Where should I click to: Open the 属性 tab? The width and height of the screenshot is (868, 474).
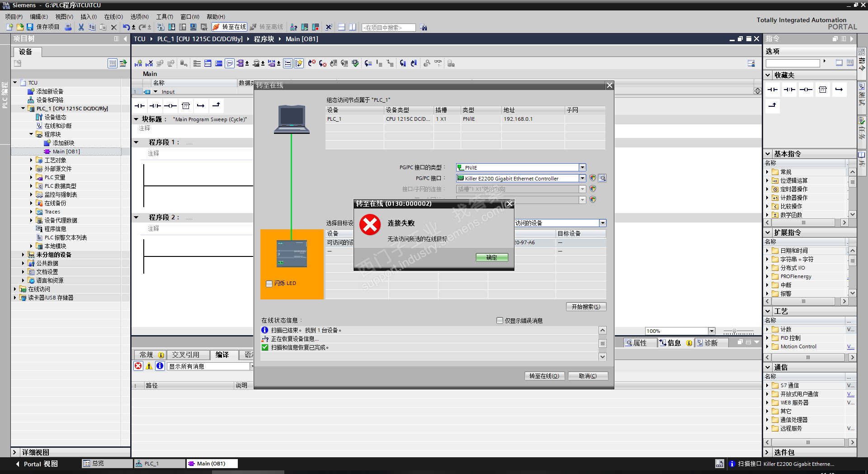[640, 343]
